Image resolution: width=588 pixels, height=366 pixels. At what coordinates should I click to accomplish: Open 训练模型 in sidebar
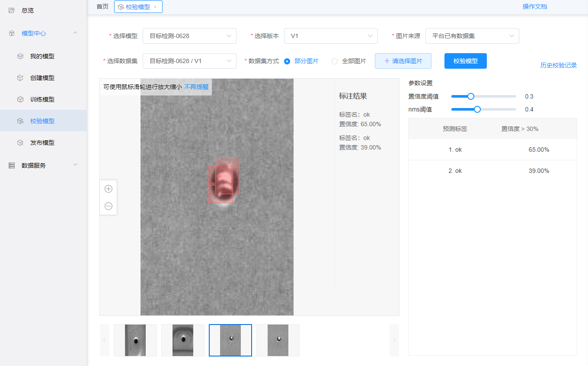(x=42, y=99)
